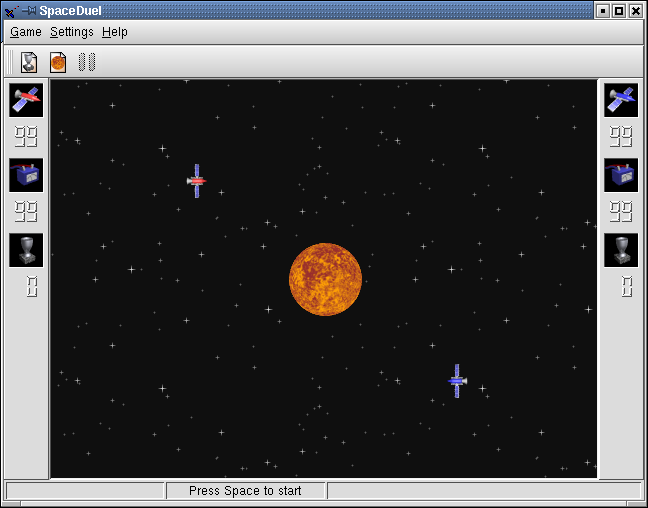Click the 'Press Space to start' status text

(x=245, y=491)
